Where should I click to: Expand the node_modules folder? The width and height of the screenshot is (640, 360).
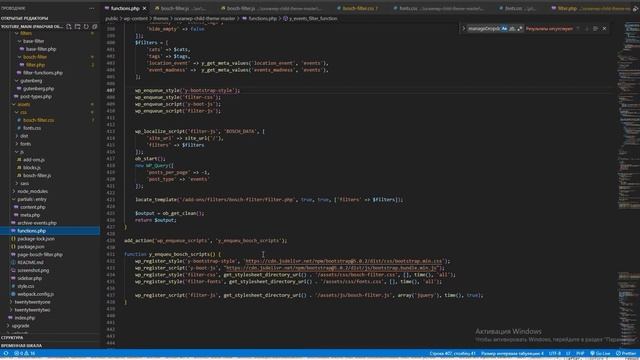pyautogui.click(x=30, y=191)
